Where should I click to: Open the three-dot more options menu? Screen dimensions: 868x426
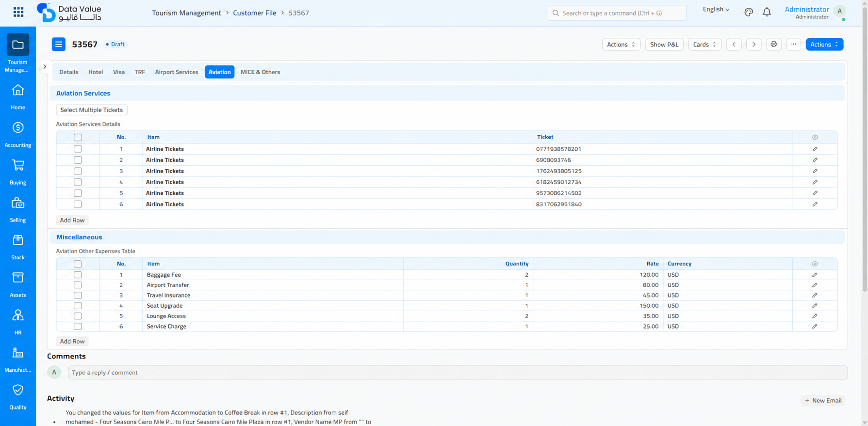794,44
